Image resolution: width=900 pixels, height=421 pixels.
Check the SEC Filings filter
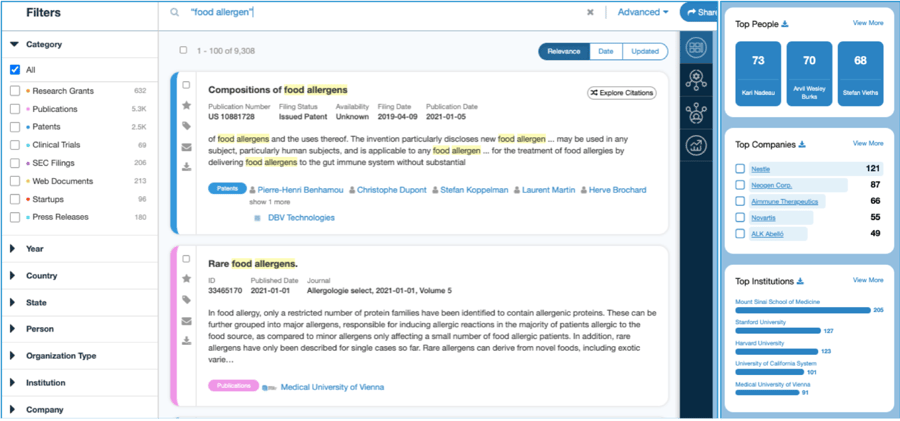point(15,163)
